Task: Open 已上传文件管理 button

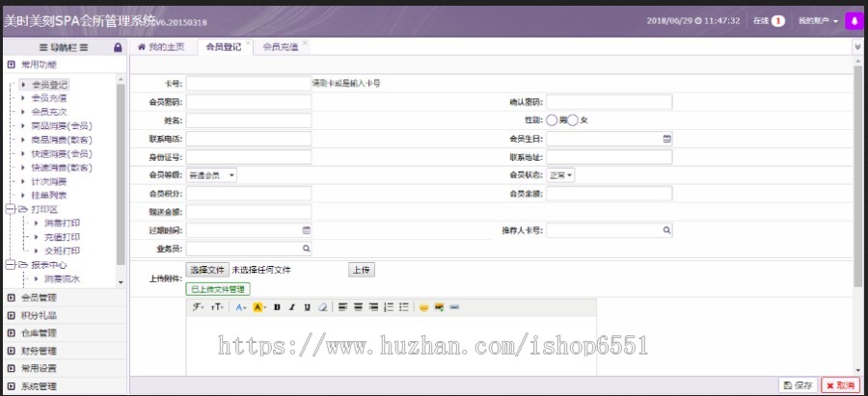Action: pos(218,289)
